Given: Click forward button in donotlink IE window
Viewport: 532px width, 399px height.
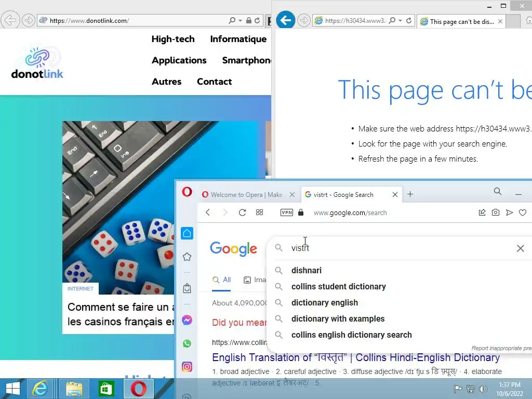Looking at the screenshot, I should [29, 20].
